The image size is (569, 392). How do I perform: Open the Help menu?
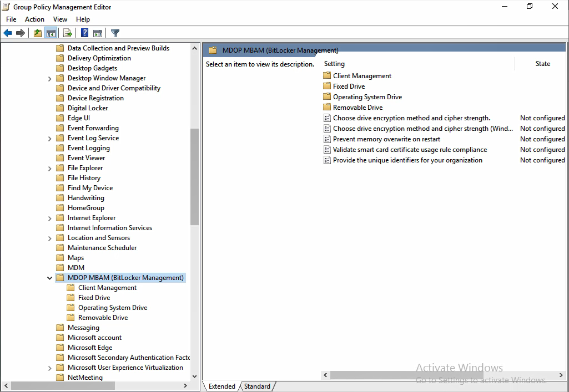(83, 19)
